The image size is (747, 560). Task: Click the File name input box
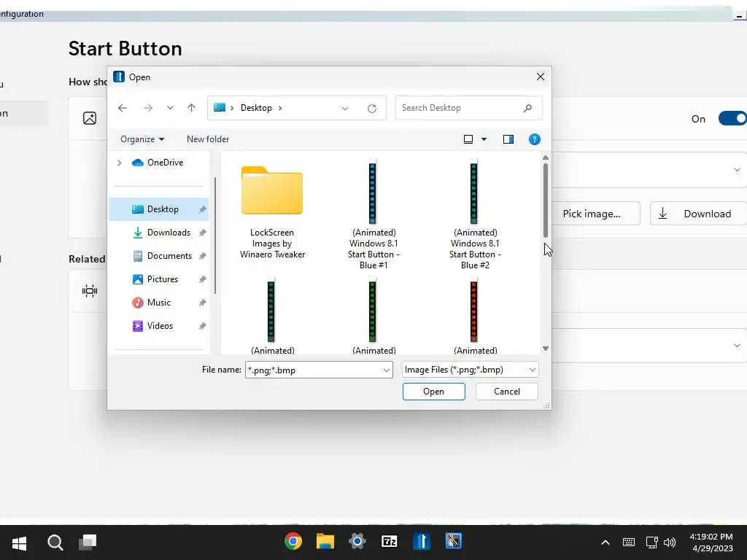pyautogui.click(x=314, y=370)
